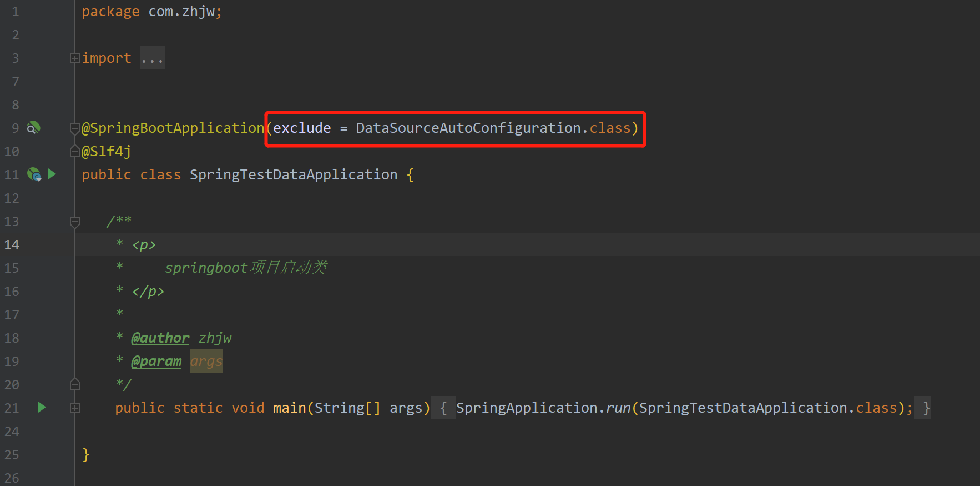Expand the folded import block
This screenshot has width=980, height=486.
click(75, 58)
